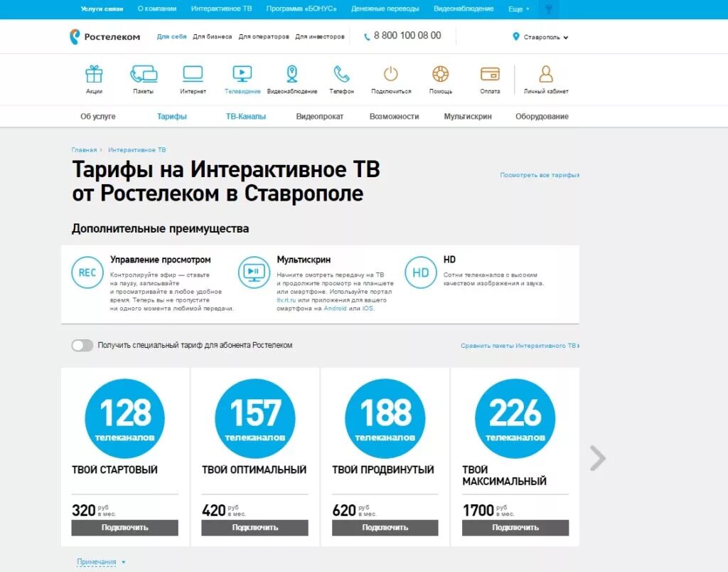Click the ТВОЙ ПРОДВИНУТЫЙ tariff title

point(383,470)
